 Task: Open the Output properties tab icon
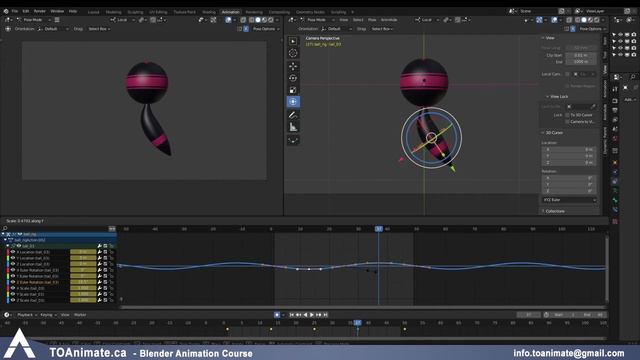[616, 110]
